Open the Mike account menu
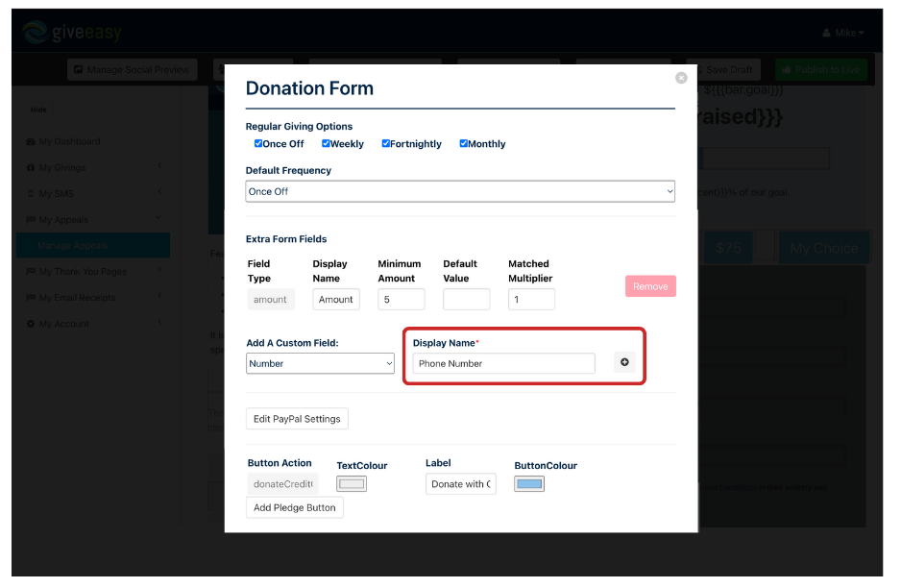This screenshot has height=588, width=901. pos(842,32)
